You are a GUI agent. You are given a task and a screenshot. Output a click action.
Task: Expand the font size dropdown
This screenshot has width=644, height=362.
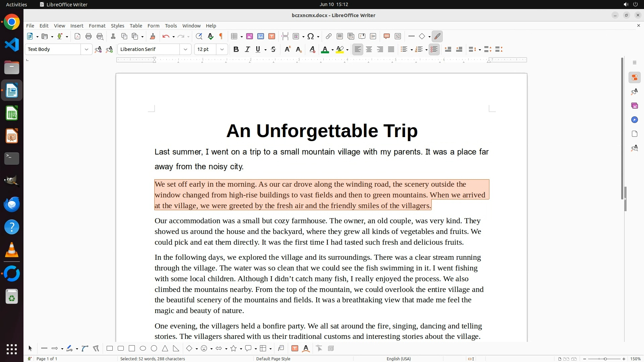point(222,50)
